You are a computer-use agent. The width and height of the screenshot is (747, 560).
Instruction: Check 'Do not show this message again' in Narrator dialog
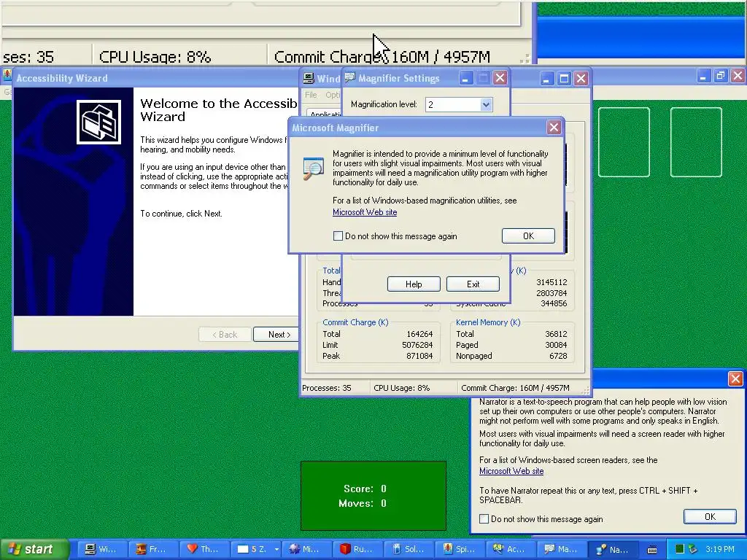(484, 518)
